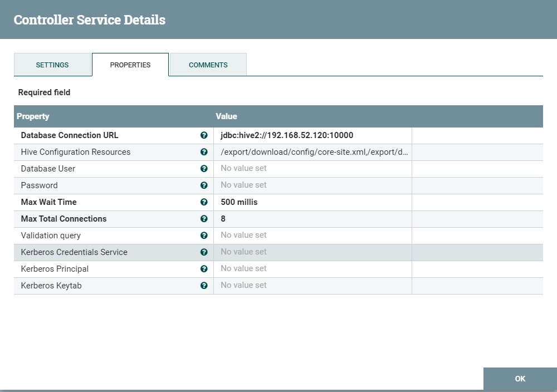Viewport: 557px width, 392px height.
Task: Click help icon beside Password property
Action: pyautogui.click(x=204, y=185)
